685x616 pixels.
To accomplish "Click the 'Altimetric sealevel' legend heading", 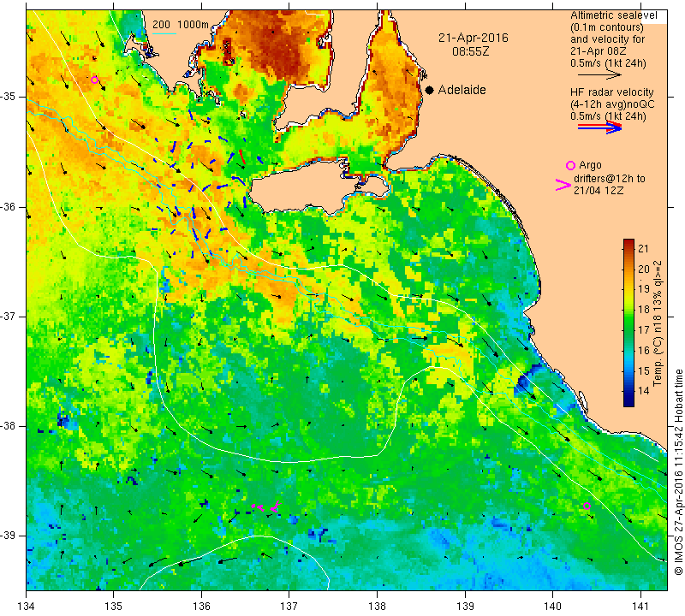I will 613,15.
